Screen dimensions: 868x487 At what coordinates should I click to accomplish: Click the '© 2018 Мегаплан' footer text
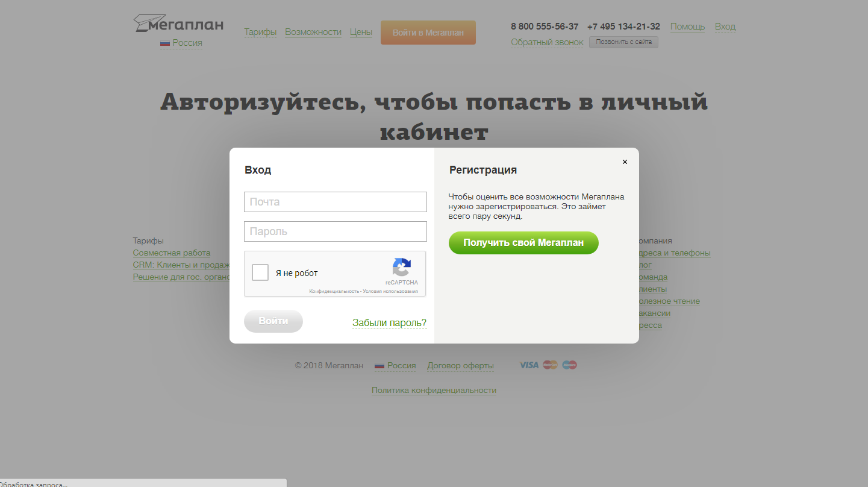(329, 365)
